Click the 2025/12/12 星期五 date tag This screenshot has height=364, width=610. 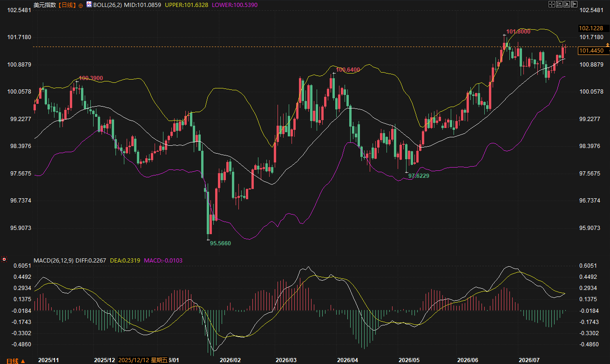(x=142, y=360)
